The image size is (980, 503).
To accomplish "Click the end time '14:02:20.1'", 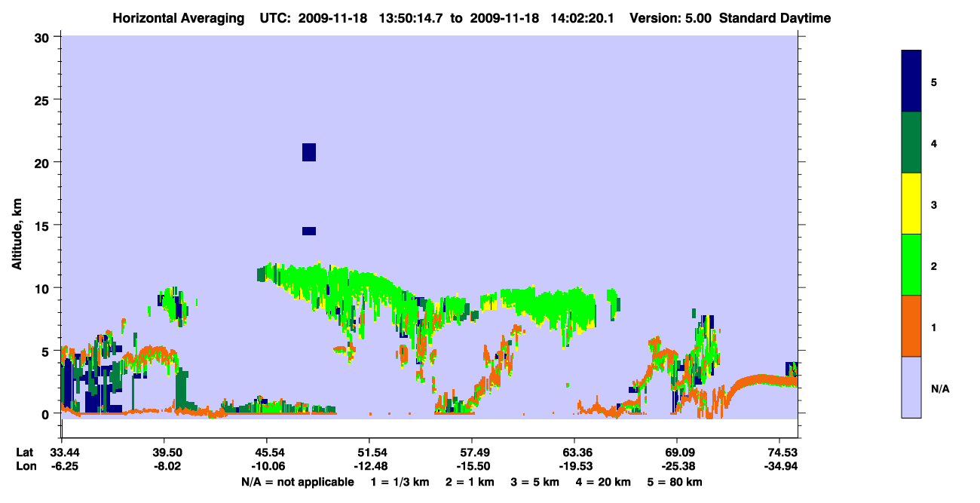I will pyautogui.click(x=582, y=18).
